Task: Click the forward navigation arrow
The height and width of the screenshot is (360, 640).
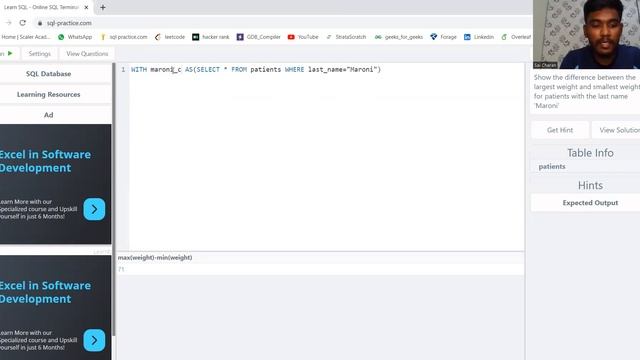Action: 8,23
